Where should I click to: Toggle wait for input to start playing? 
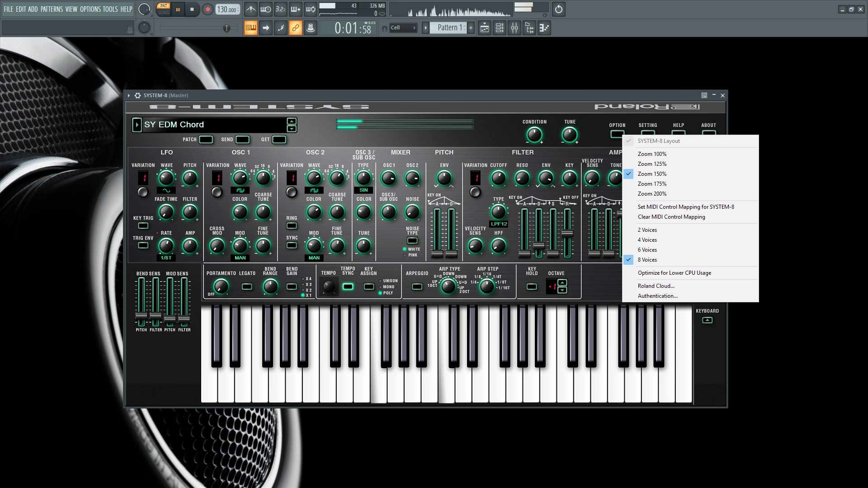[x=266, y=9]
